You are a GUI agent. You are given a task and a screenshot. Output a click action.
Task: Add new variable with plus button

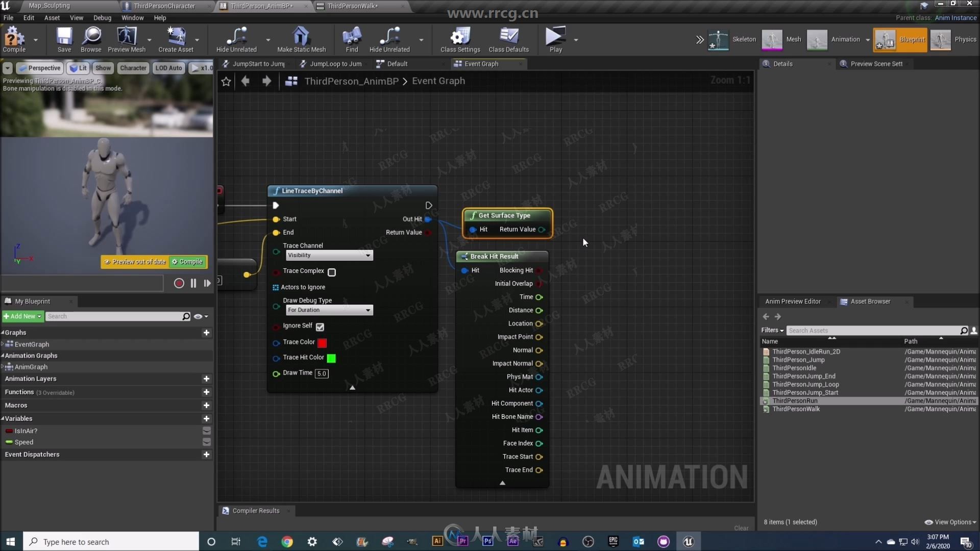click(x=207, y=419)
